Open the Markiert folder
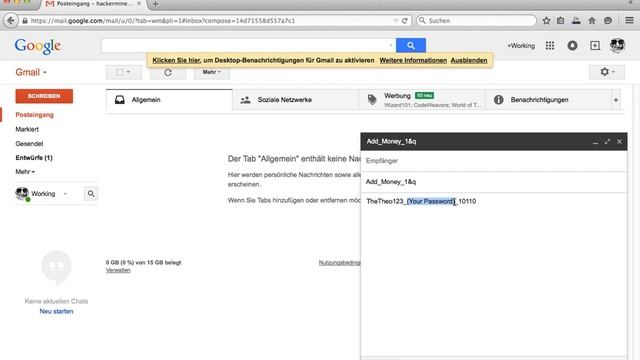This screenshot has height=360, width=640. pos(27,129)
